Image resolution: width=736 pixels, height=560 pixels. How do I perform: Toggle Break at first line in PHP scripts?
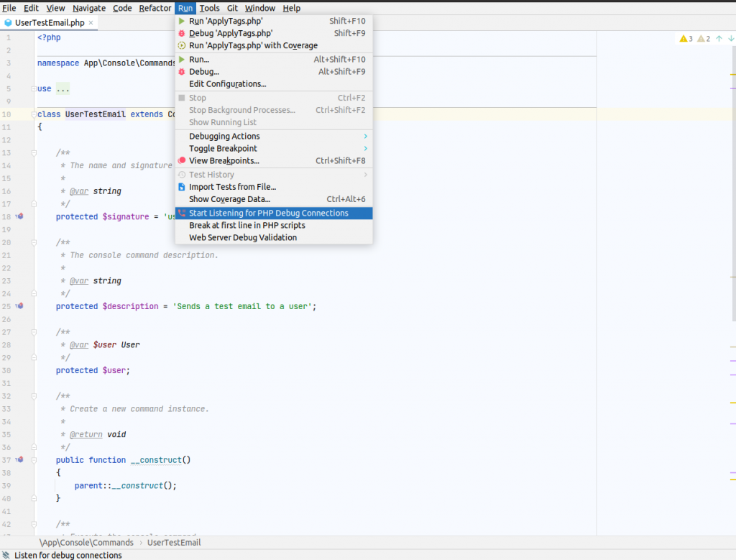[247, 225]
